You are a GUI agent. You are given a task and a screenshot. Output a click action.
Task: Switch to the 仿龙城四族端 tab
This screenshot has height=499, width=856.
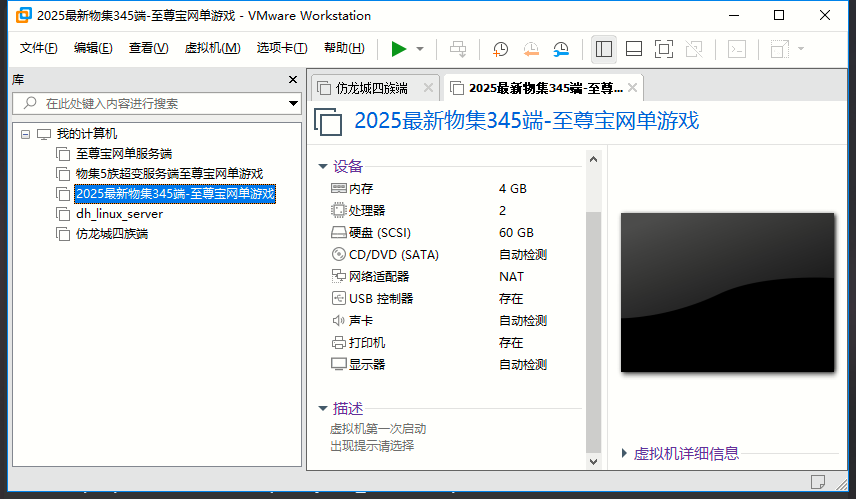(x=371, y=88)
